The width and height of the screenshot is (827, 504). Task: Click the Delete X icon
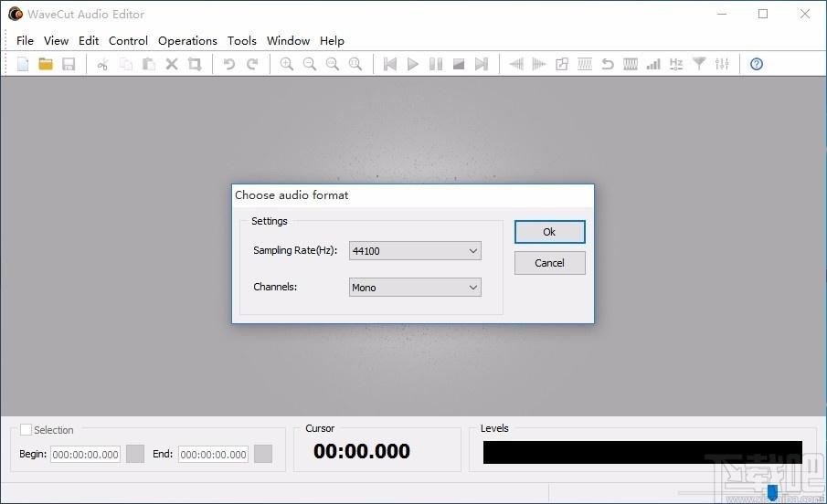click(172, 64)
